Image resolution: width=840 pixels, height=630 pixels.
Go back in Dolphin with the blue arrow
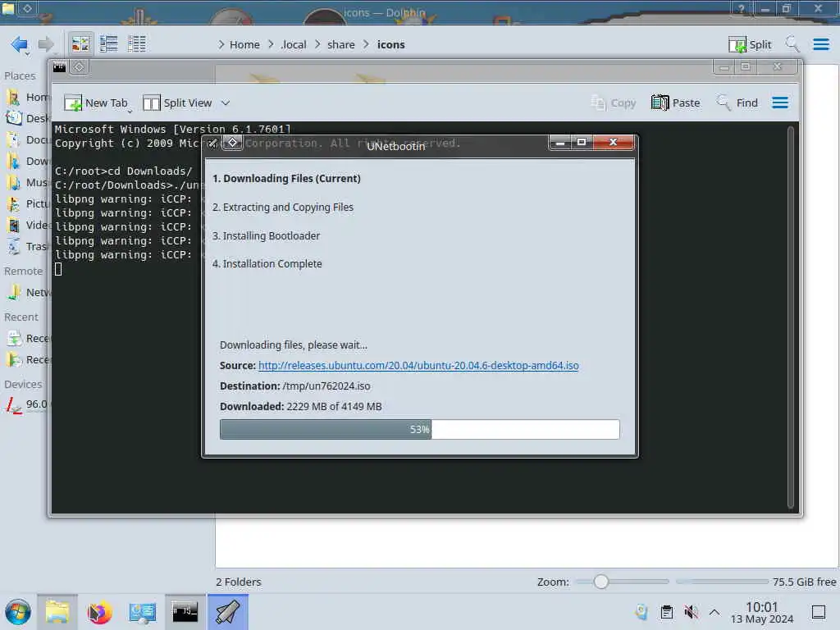pos(20,44)
